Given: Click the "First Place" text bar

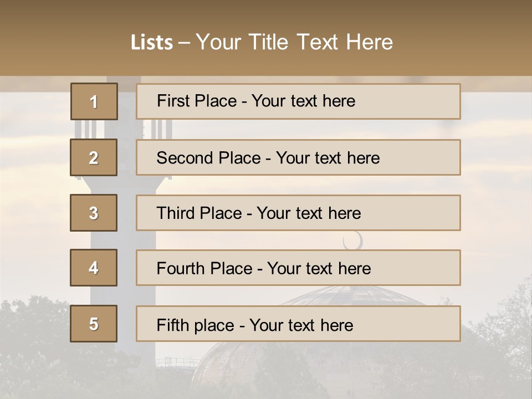Looking at the screenshot, I should click(298, 101).
